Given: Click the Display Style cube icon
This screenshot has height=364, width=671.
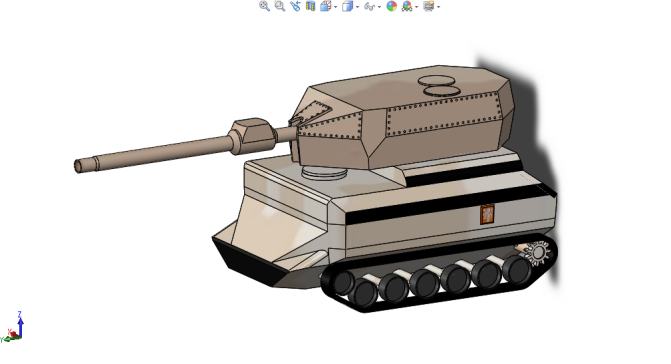Looking at the screenshot, I should tap(347, 6).
